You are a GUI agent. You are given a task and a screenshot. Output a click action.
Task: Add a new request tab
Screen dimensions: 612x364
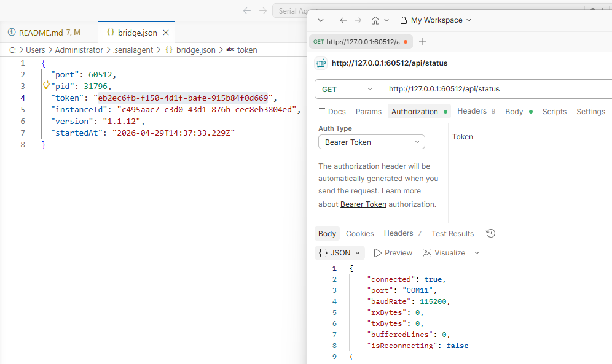click(x=422, y=42)
